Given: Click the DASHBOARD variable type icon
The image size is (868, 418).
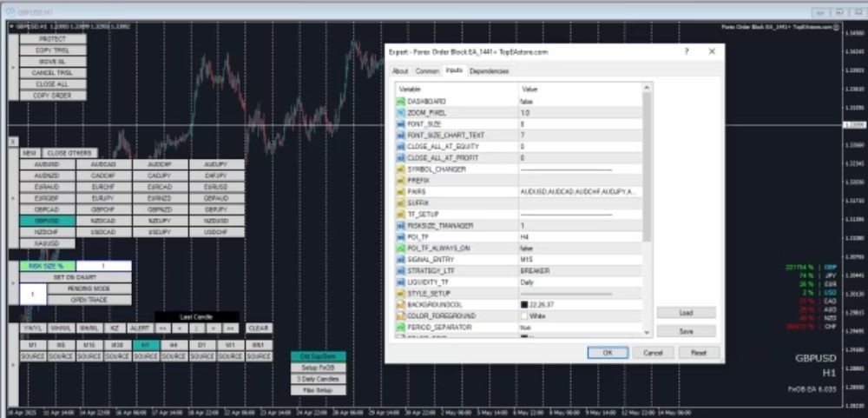Looking at the screenshot, I should pos(401,102).
